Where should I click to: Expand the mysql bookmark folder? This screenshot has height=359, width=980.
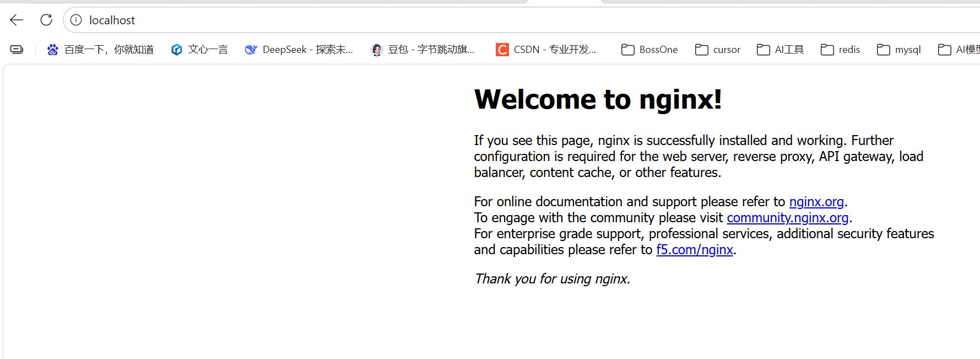[898, 50]
